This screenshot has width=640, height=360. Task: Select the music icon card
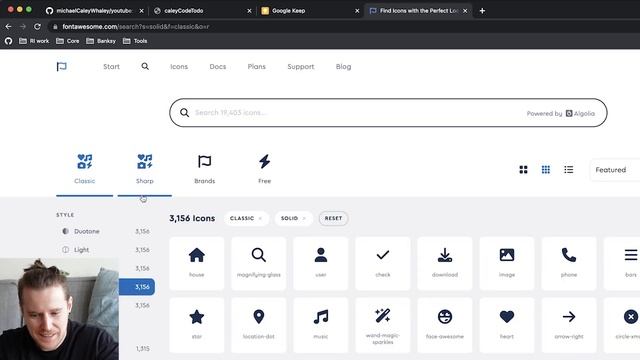[x=321, y=325]
